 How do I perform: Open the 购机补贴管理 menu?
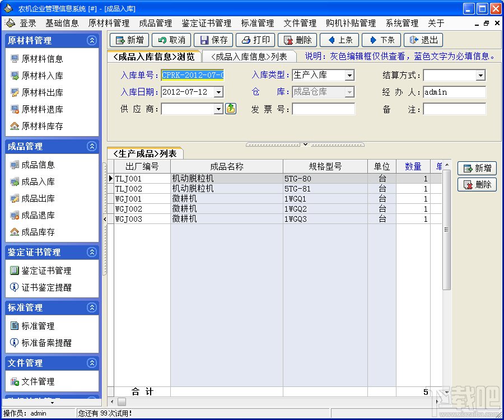coord(351,23)
